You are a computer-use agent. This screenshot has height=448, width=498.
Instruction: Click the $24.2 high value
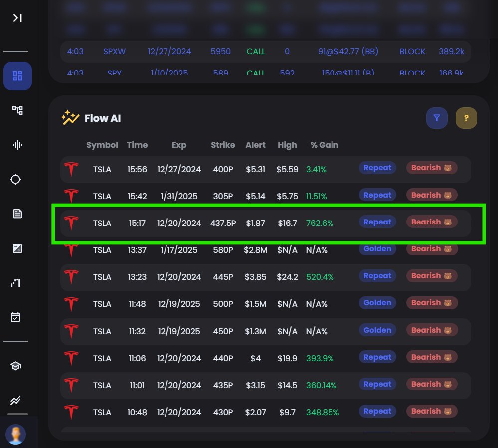[287, 277]
